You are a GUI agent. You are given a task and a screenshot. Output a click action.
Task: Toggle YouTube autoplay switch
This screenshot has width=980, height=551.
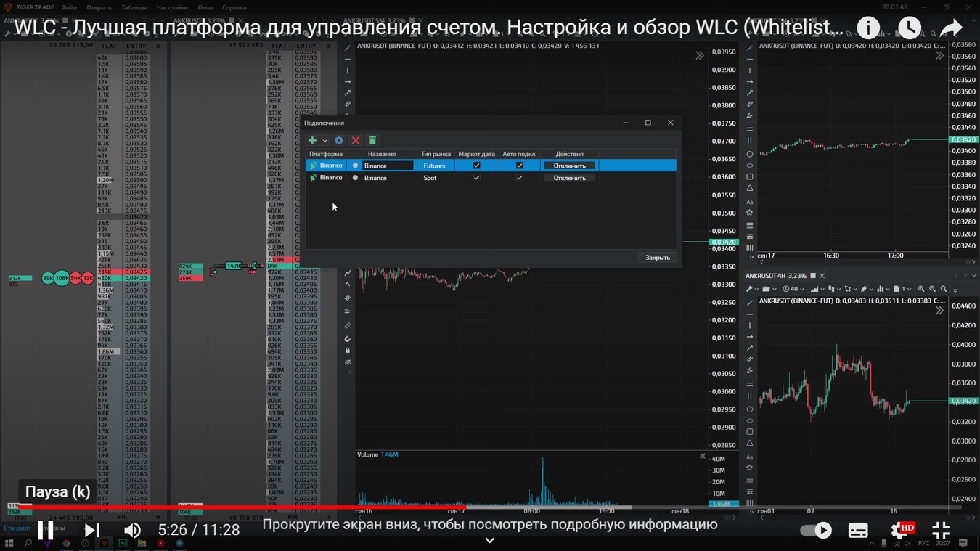pyautogui.click(x=816, y=531)
